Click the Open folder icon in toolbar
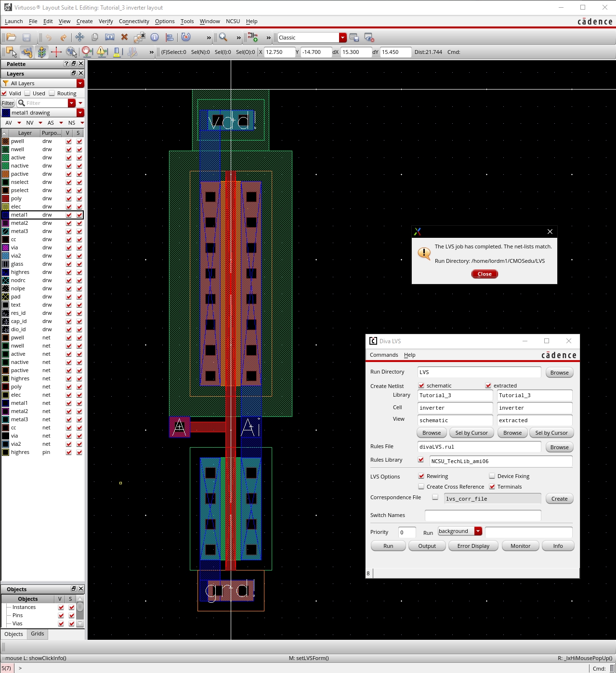616x673 pixels. tap(11, 38)
